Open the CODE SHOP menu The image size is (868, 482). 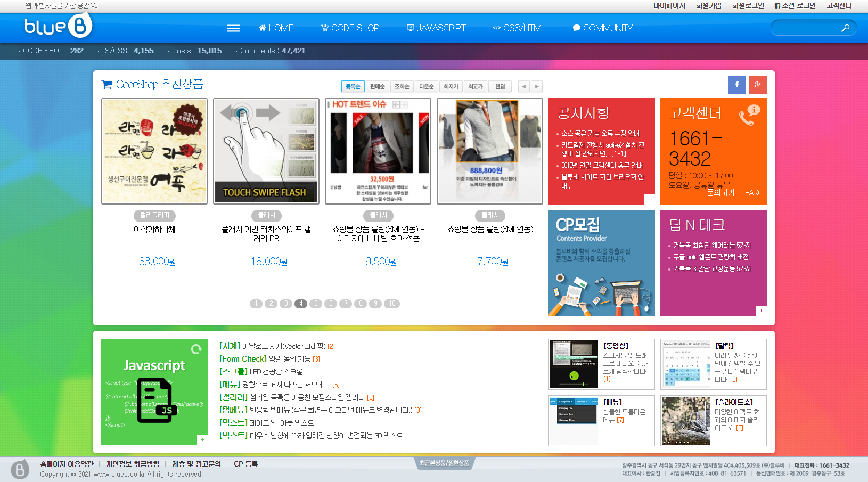[x=350, y=28]
